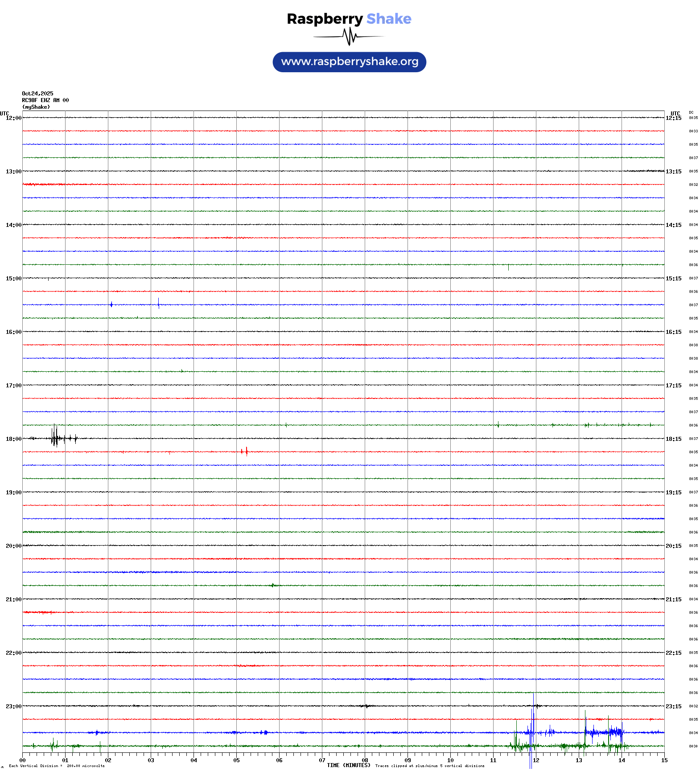This screenshot has width=700, height=772.
Task: Click the seismic waveform icon under logo
Action: coord(349,37)
